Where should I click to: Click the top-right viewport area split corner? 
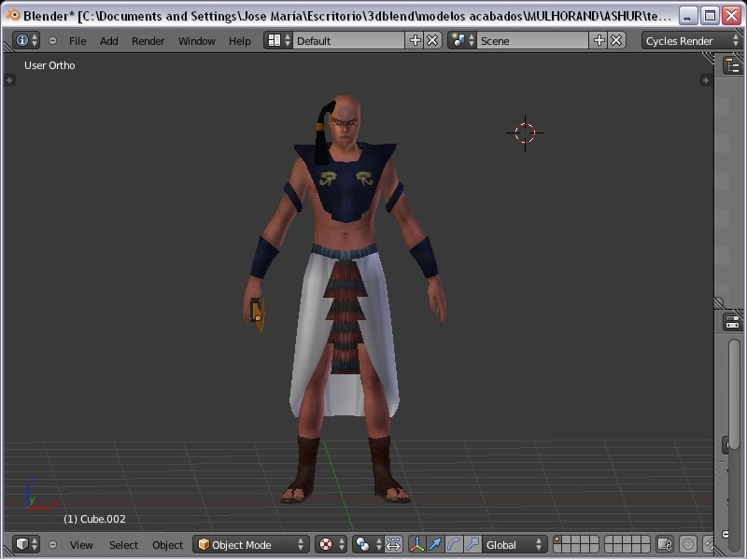point(709,58)
